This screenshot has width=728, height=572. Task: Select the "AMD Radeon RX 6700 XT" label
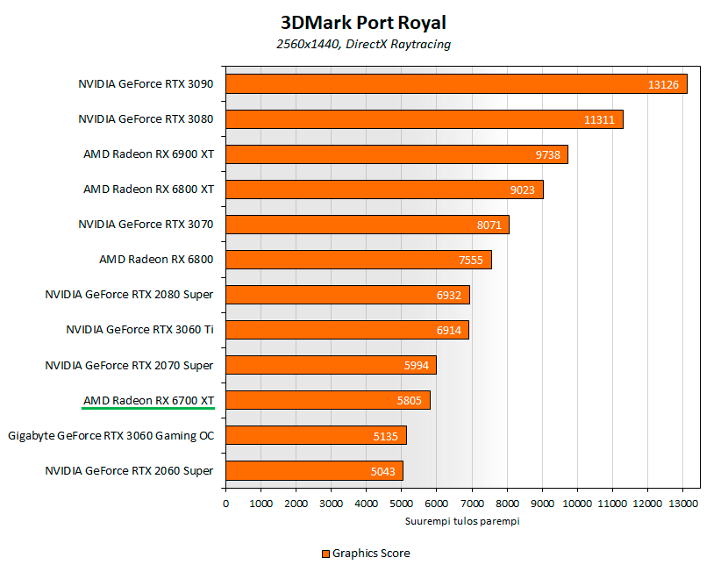pyautogui.click(x=148, y=401)
